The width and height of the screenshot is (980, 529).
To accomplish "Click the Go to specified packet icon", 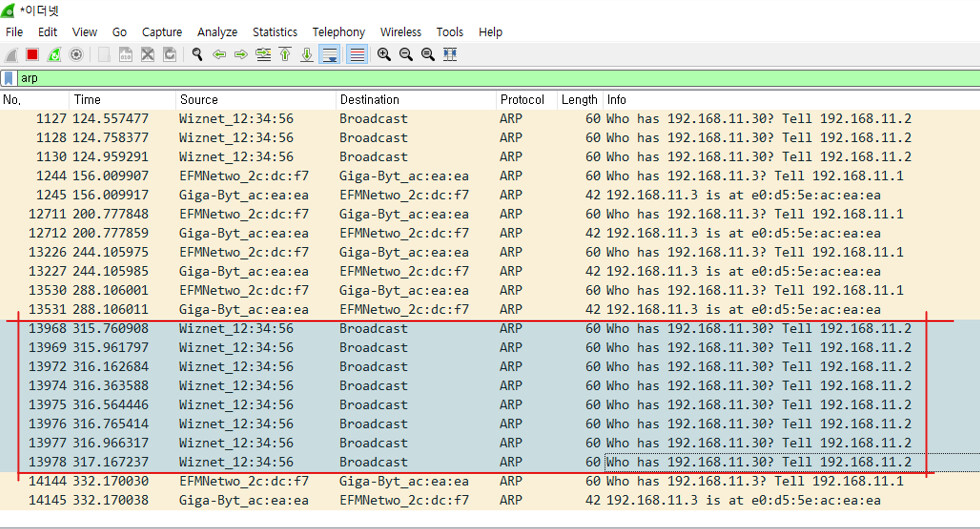I will (x=264, y=55).
